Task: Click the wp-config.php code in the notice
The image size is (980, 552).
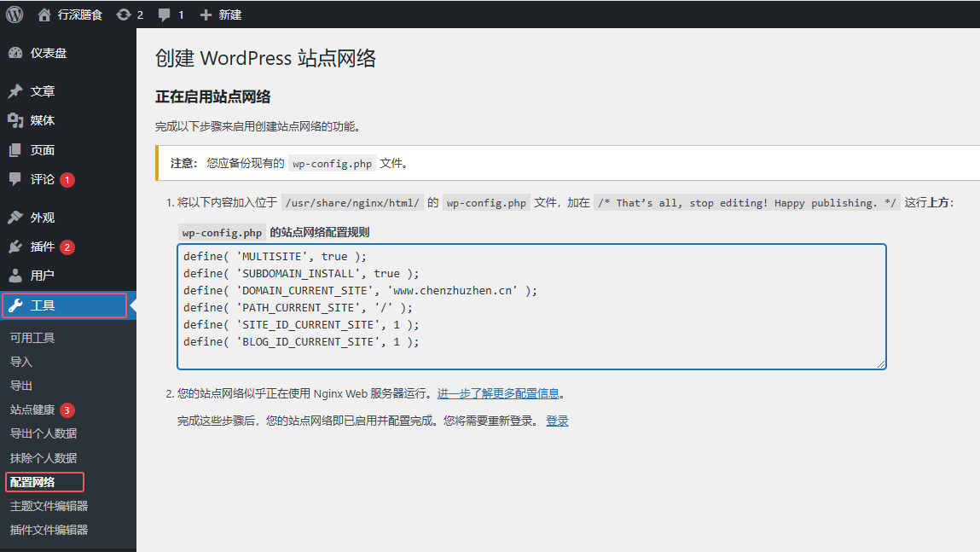Action: pos(333,164)
